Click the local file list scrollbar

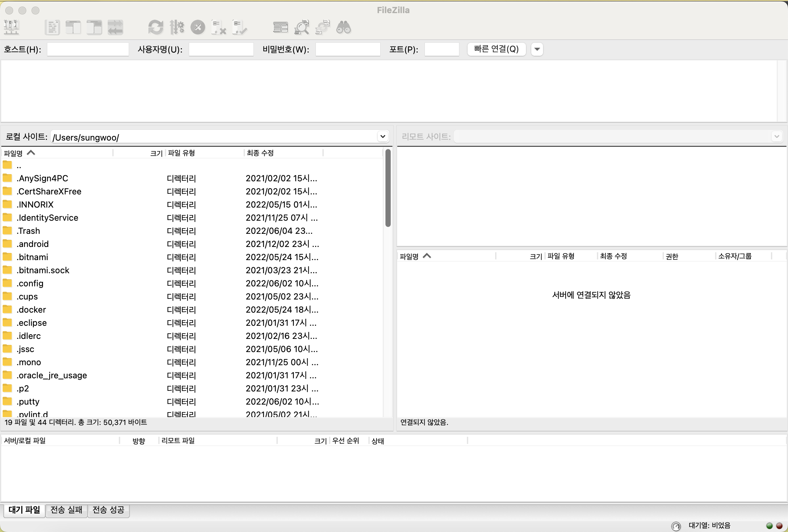coord(388,188)
